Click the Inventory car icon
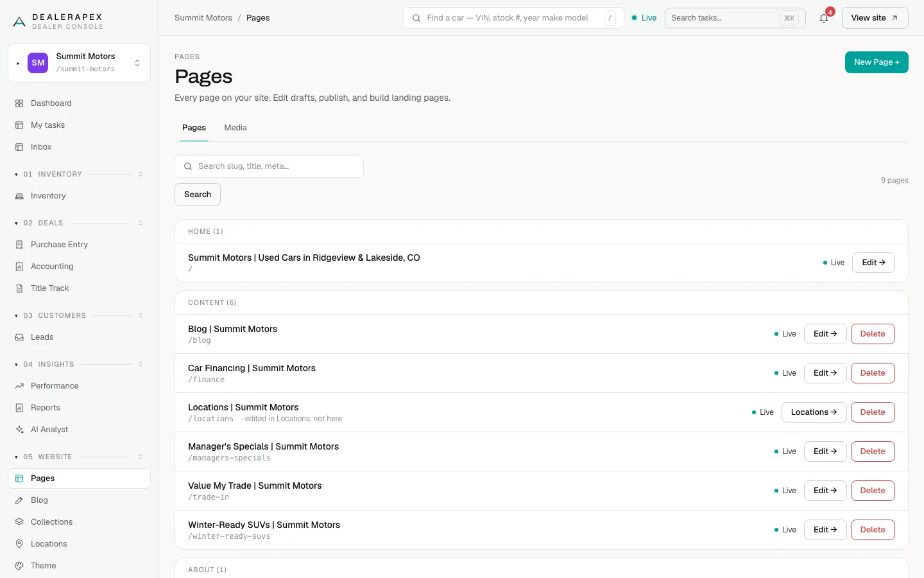This screenshot has height=578, width=924. 19,196
